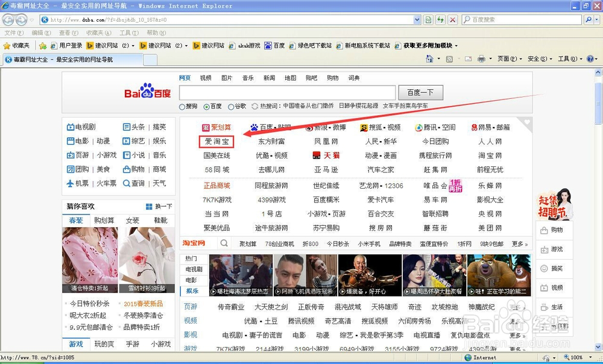Click the vertical scrollbar down arrow
The width and height of the screenshot is (603, 364).
[598, 348]
